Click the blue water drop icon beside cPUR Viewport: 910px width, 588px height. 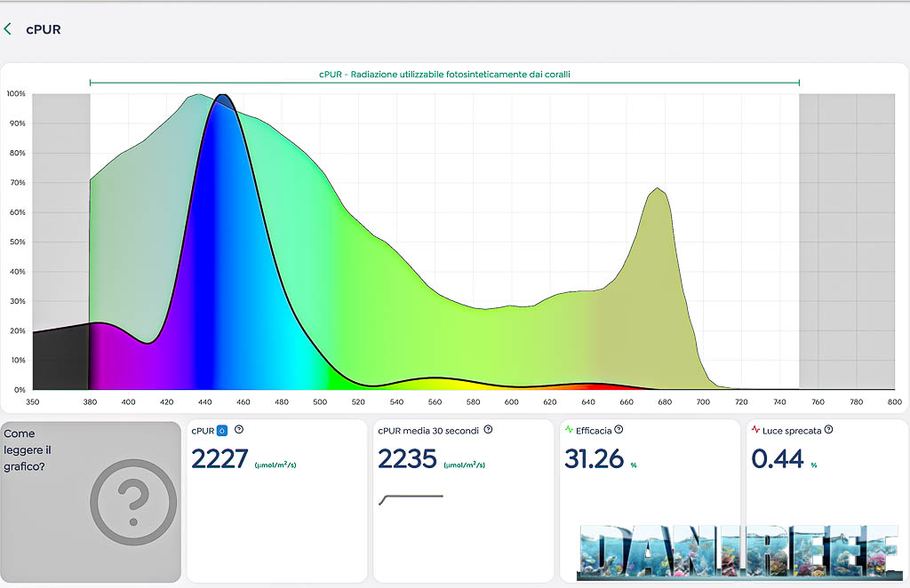pyautogui.click(x=222, y=431)
